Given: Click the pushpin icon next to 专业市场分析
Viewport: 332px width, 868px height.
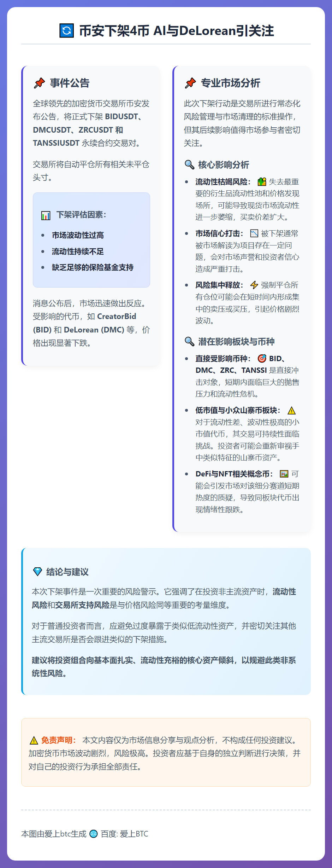Looking at the screenshot, I should (190, 83).
